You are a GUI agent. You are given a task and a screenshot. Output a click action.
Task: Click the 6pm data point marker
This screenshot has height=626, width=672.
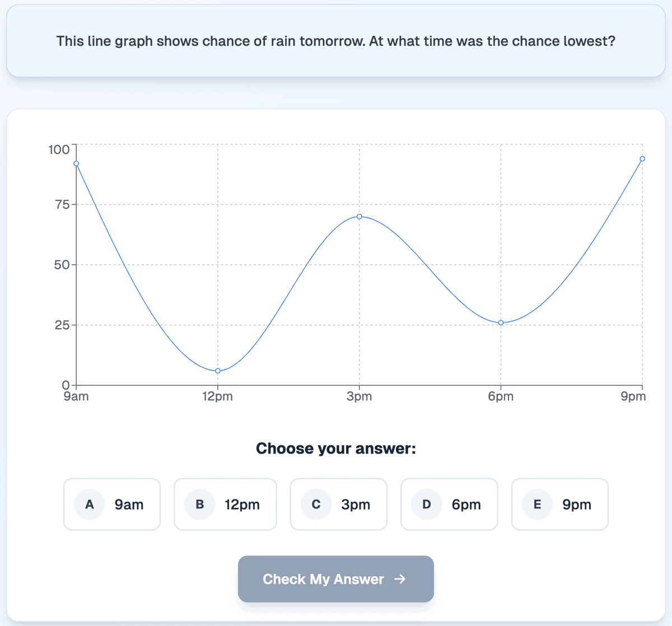click(x=501, y=323)
